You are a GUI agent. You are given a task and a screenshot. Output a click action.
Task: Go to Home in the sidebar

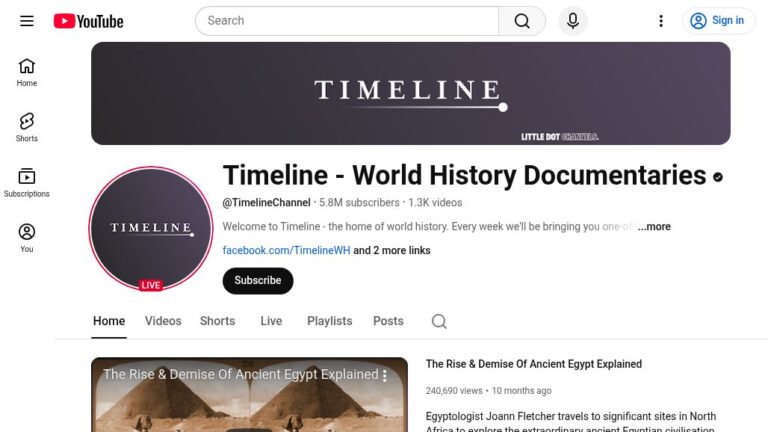[27, 72]
